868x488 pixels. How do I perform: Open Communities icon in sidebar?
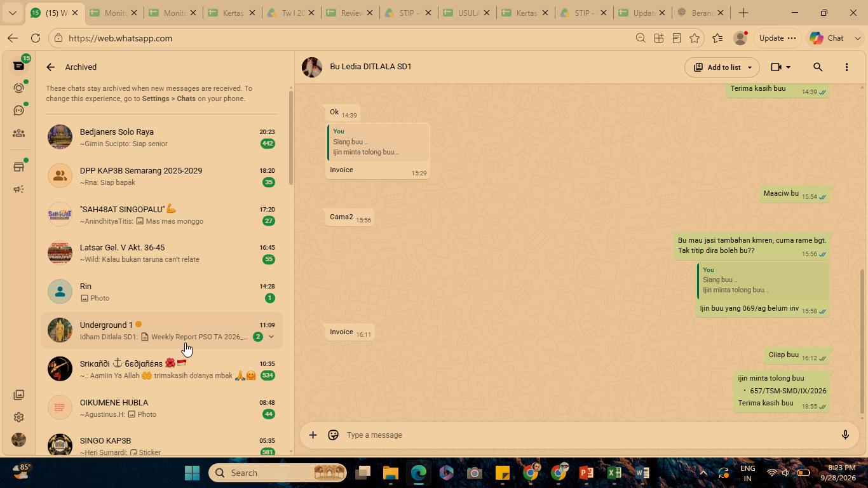click(x=18, y=133)
